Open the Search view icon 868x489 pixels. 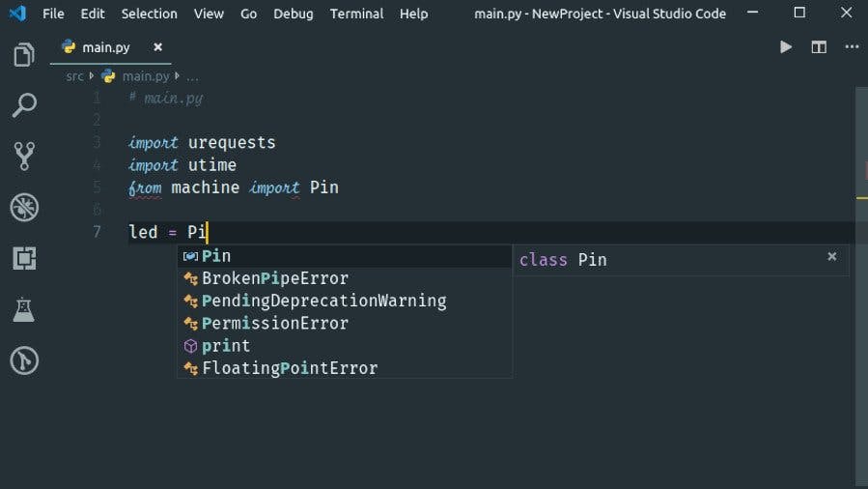coord(24,105)
